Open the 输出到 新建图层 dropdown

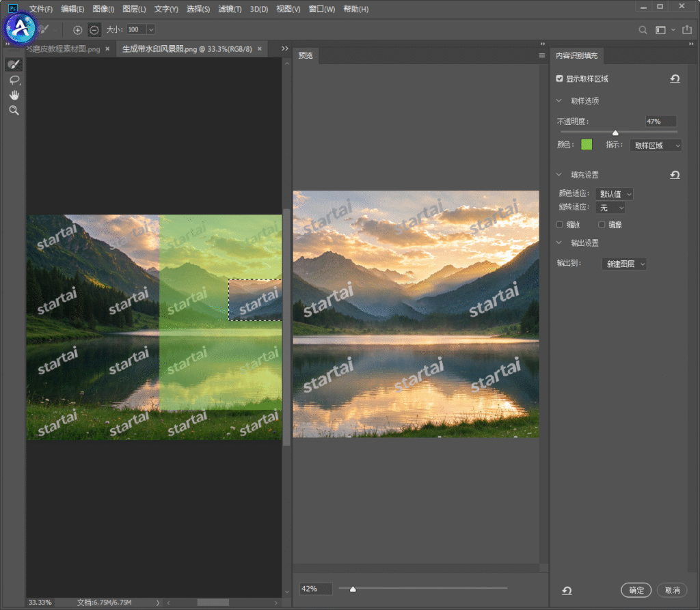click(624, 264)
